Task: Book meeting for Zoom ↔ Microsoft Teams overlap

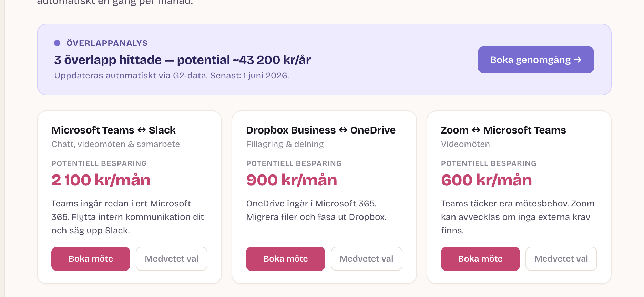Action: click(x=480, y=259)
